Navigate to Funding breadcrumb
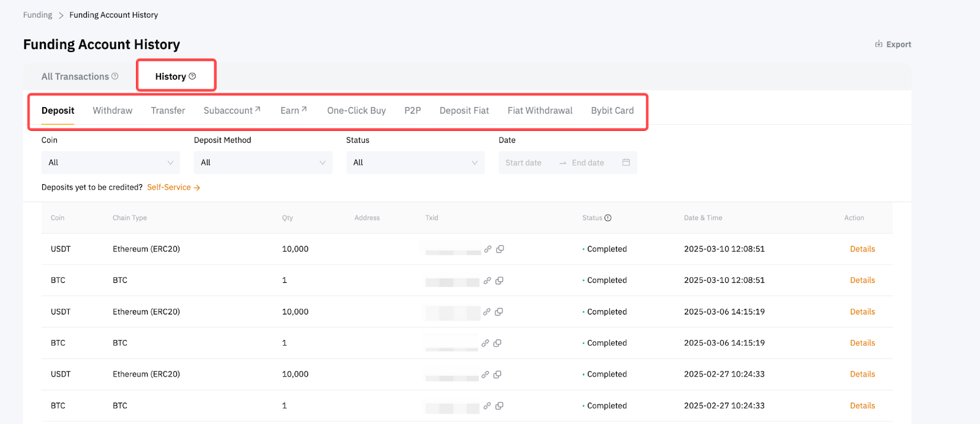 (x=37, y=15)
